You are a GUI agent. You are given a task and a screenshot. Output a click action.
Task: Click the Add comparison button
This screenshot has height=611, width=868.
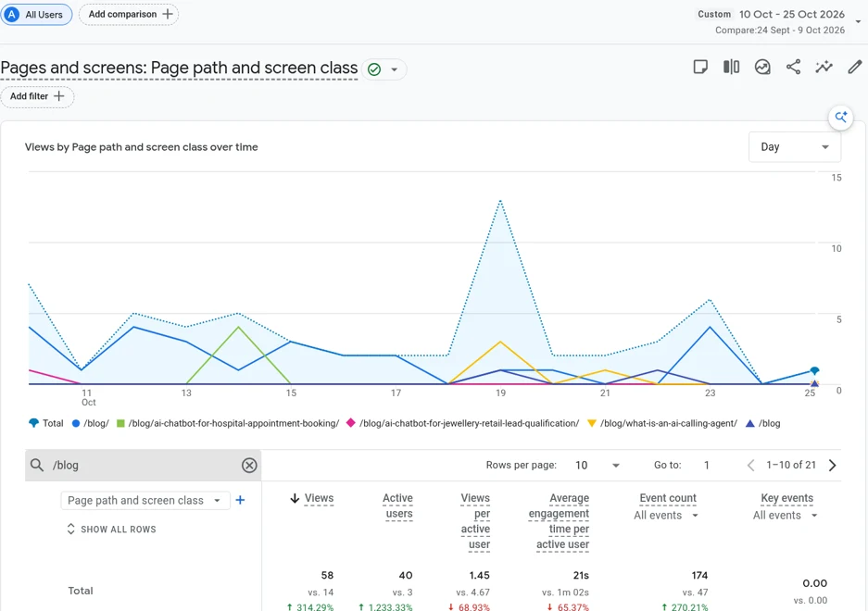(x=129, y=15)
